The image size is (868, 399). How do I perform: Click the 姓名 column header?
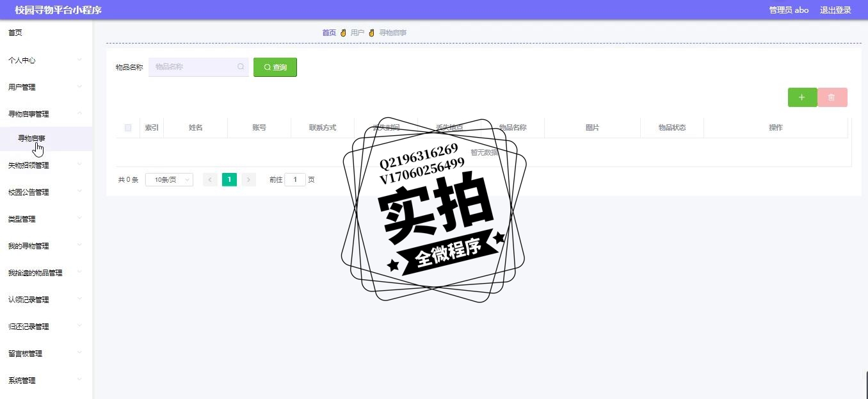(196, 128)
